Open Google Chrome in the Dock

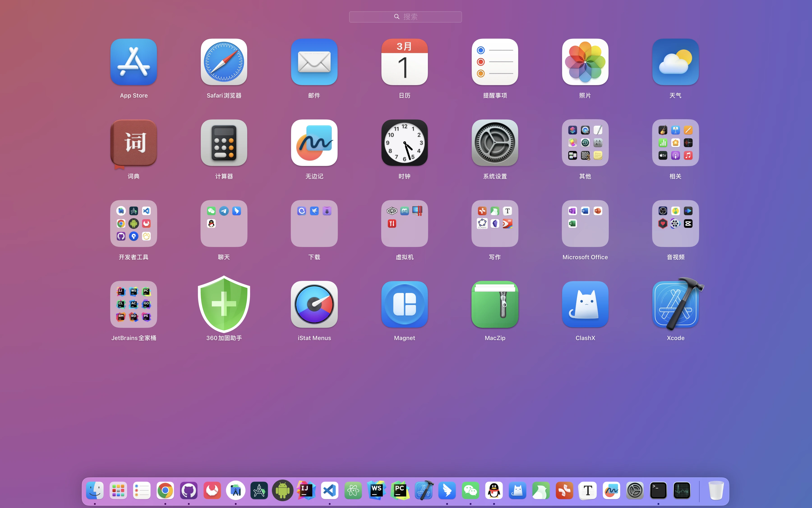(x=165, y=491)
